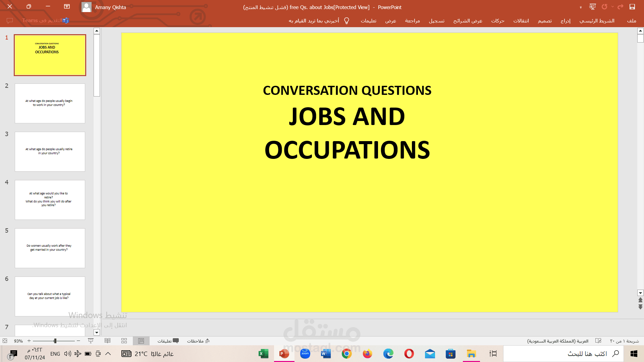
Task: Select slide 4 thumbnail about retiring
Action: pyautogui.click(x=50, y=200)
